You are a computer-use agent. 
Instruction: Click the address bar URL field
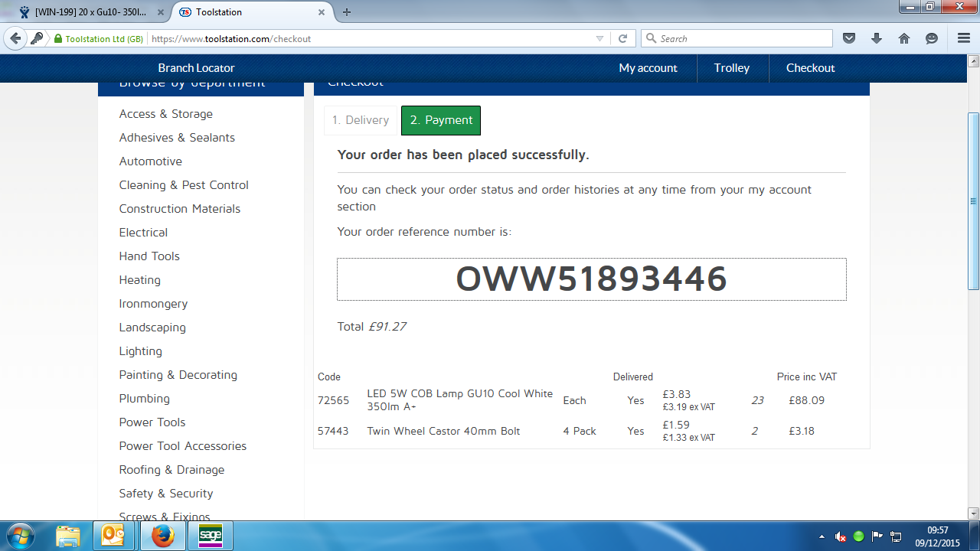coord(371,38)
